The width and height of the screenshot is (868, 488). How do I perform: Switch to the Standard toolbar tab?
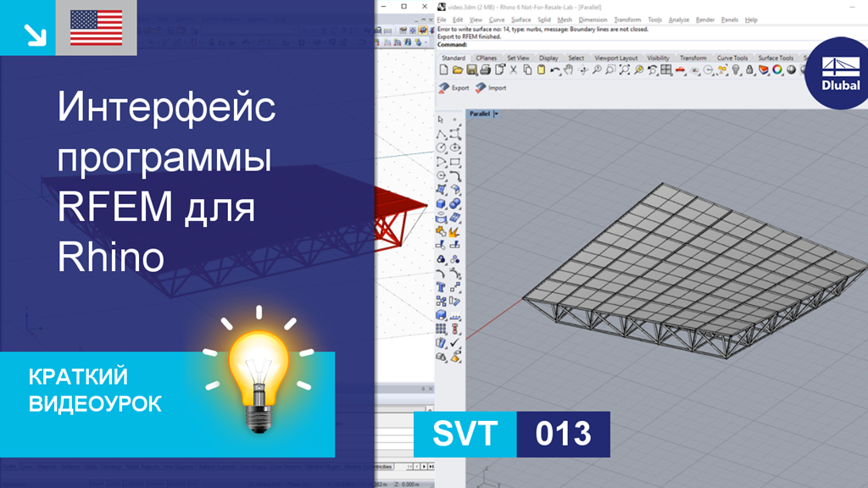tap(453, 58)
